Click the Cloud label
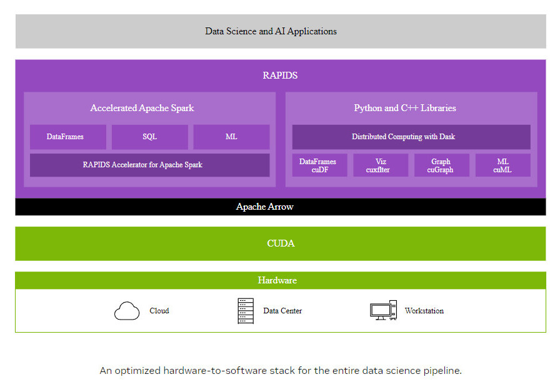The height and width of the screenshot is (392, 560). (x=159, y=311)
